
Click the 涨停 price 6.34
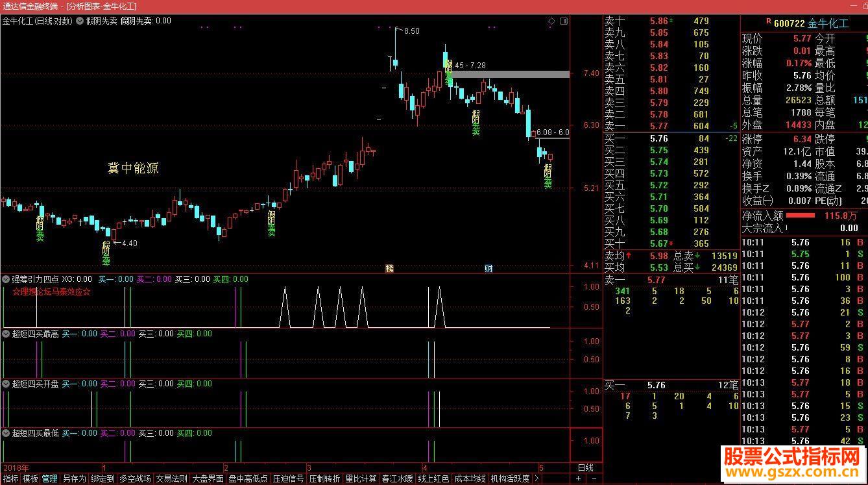(802, 139)
